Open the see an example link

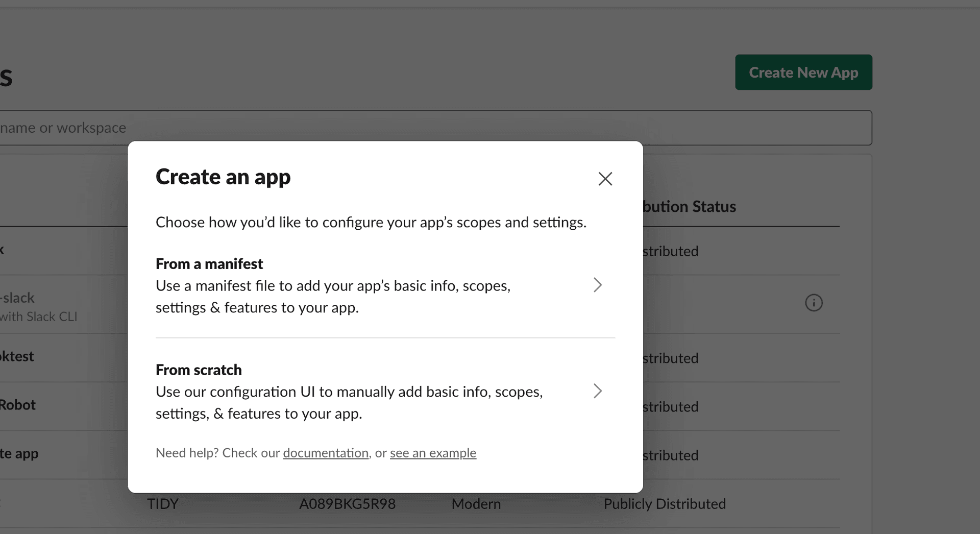click(433, 453)
